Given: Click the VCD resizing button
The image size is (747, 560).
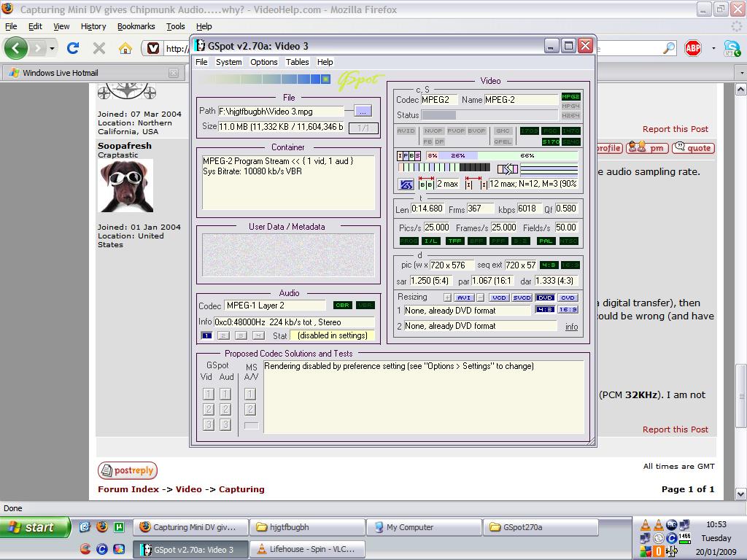Looking at the screenshot, I should (499, 297).
